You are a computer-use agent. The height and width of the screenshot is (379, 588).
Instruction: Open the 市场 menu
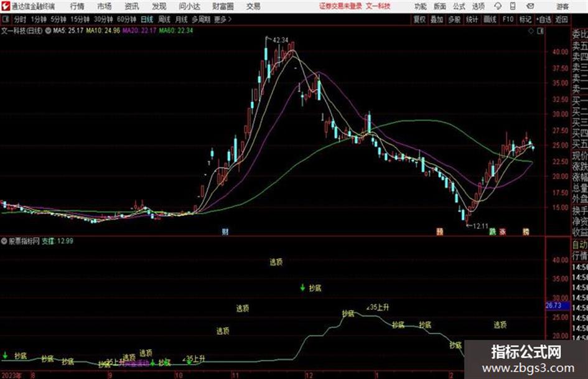pyautogui.click(x=105, y=6)
